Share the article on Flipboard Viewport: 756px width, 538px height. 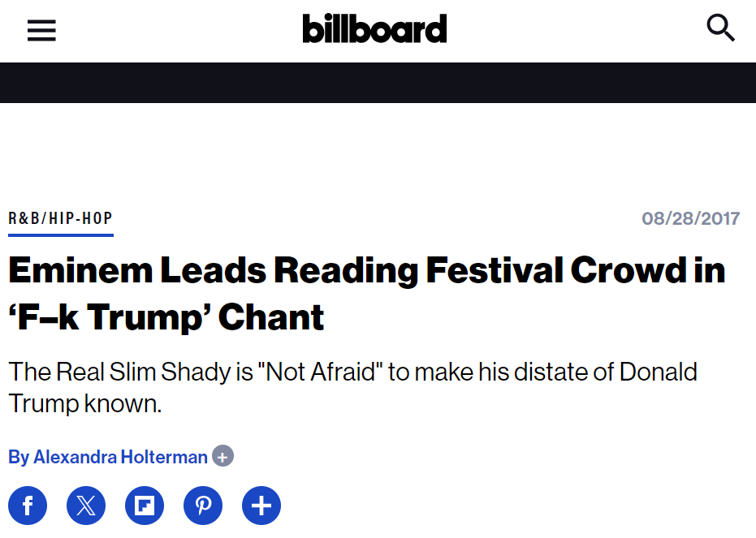point(145,506)
